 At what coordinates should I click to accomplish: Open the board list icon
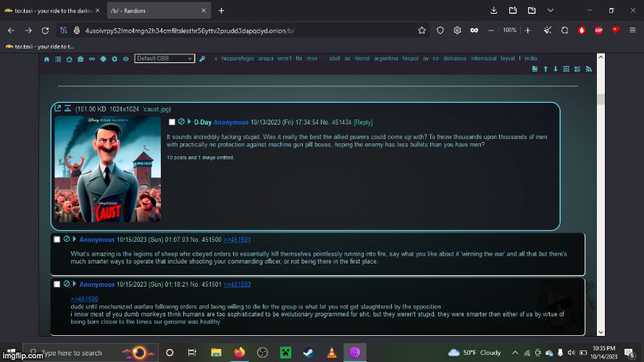coord(58,59)
